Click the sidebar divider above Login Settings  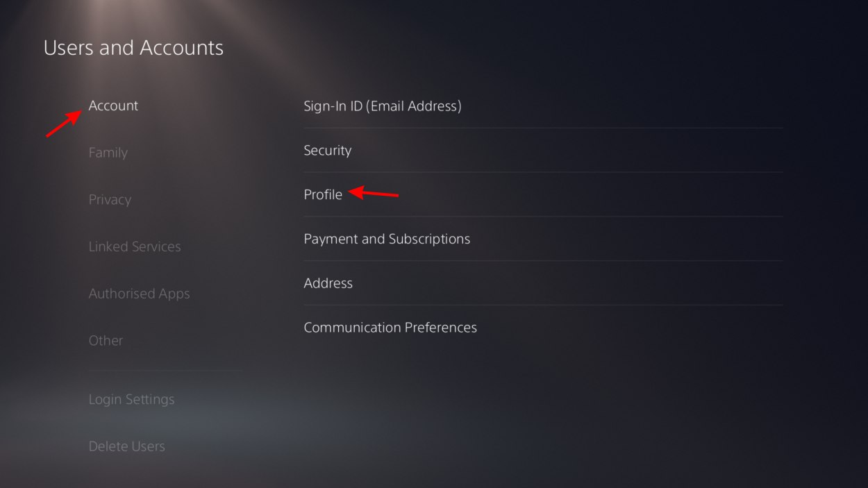coord(165,371)
